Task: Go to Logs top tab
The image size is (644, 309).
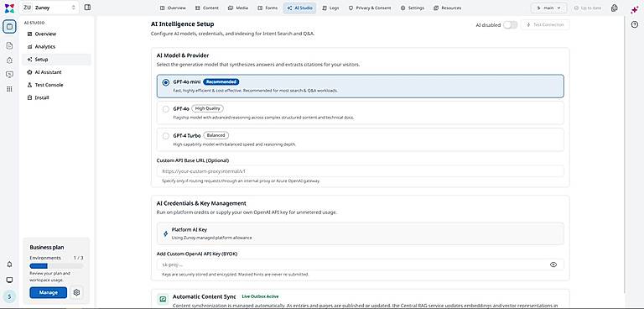Action: [x=331, y=8]
